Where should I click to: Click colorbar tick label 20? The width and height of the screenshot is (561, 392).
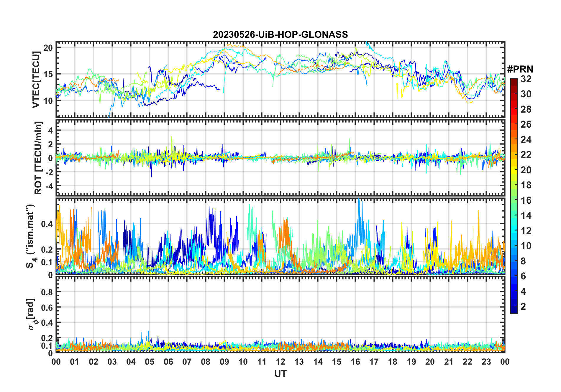526,170
